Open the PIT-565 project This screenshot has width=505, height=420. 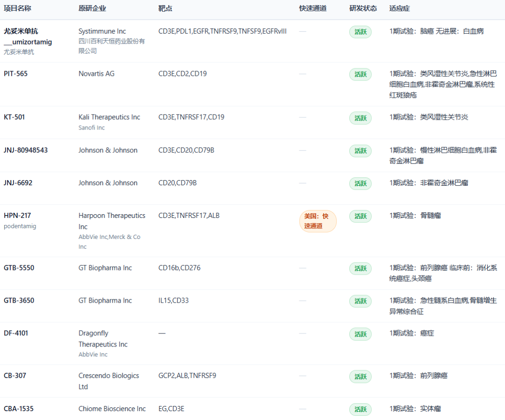coord(16,74)
